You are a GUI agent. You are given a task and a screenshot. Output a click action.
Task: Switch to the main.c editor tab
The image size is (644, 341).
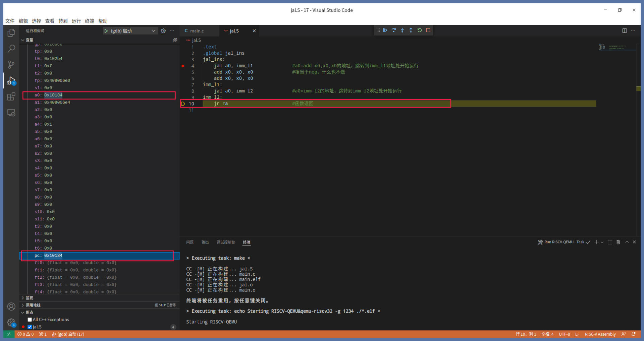click(x=197, y=31)
